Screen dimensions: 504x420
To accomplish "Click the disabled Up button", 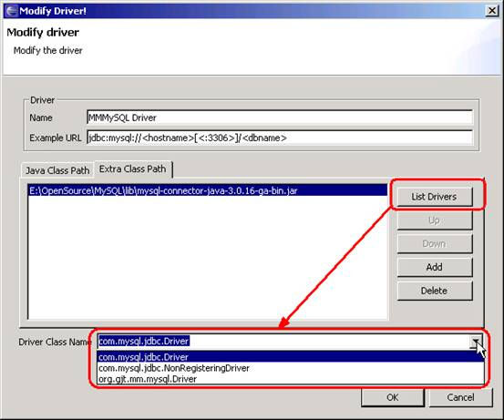I will point(435,220).
